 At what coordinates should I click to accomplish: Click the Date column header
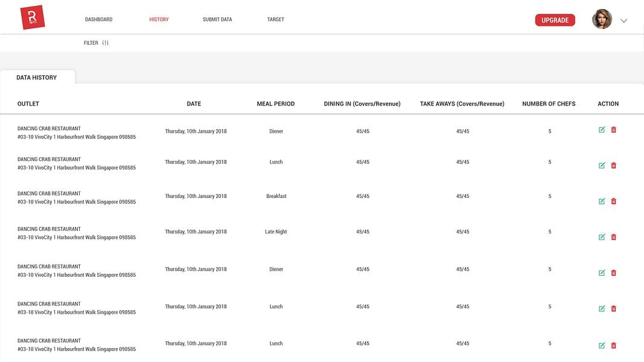[194, 104]
